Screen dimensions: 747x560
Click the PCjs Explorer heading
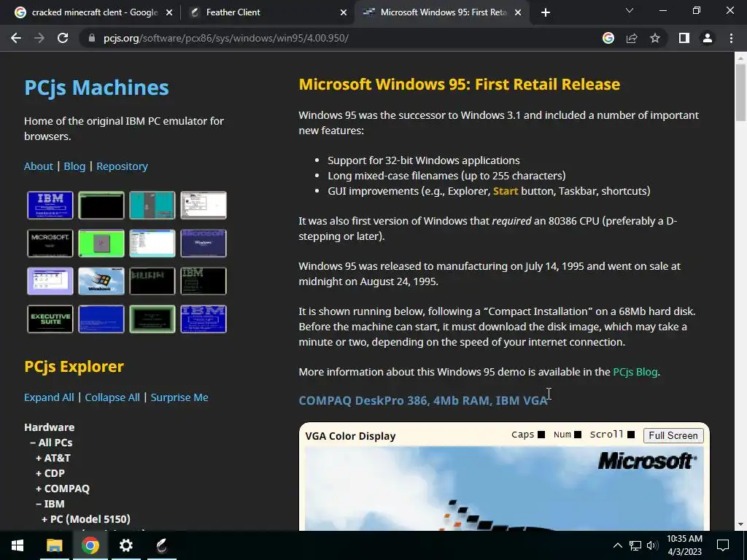point(74,367)
